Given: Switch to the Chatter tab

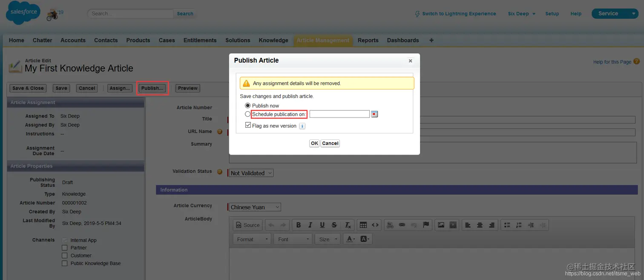Looking at the screenshot, I should coord(42,40).
